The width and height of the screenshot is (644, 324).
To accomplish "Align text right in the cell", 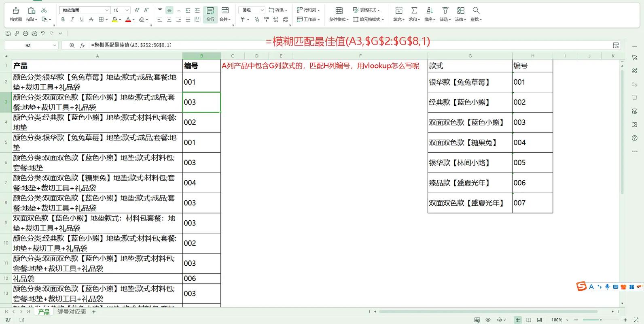I will click(x=178, y=19).
